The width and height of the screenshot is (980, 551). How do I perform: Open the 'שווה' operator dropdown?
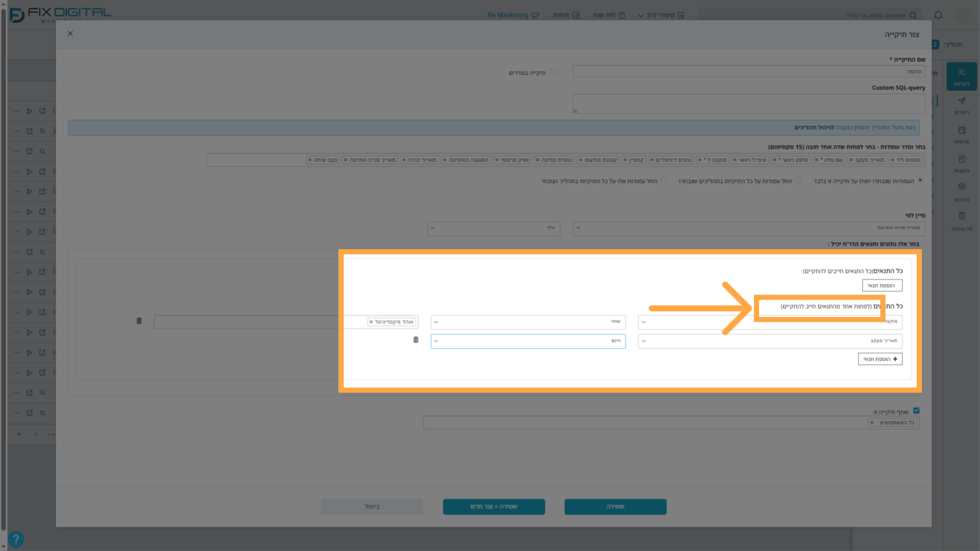point(528,322)
